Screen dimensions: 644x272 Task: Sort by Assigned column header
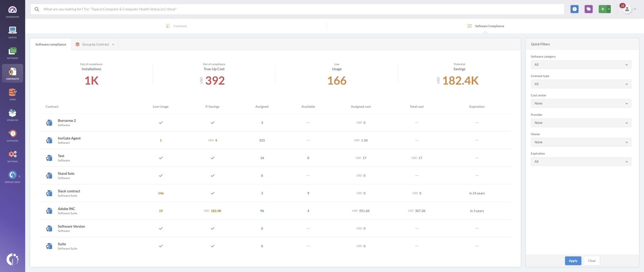pos(262,107)
